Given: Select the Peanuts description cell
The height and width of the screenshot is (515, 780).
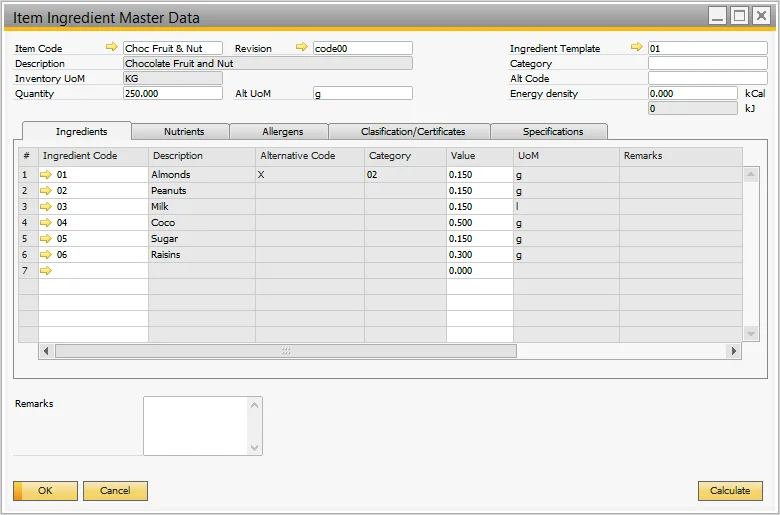Looking at the screenshot, I should pyautogui.click(x=202, y=191).
